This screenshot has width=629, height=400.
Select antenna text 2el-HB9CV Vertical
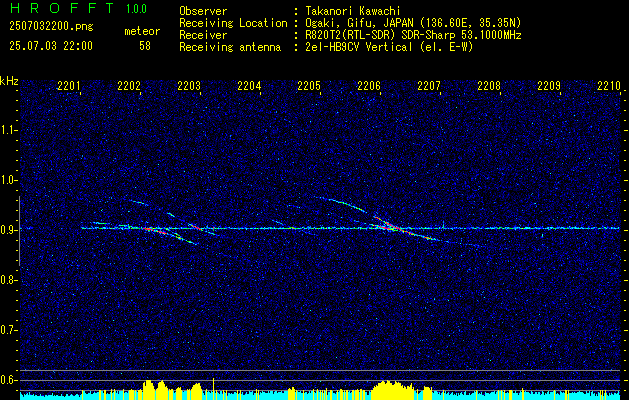point(358,47)
